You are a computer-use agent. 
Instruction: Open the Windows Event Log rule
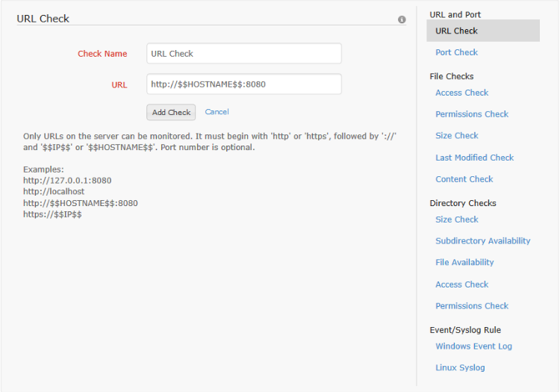473,346
